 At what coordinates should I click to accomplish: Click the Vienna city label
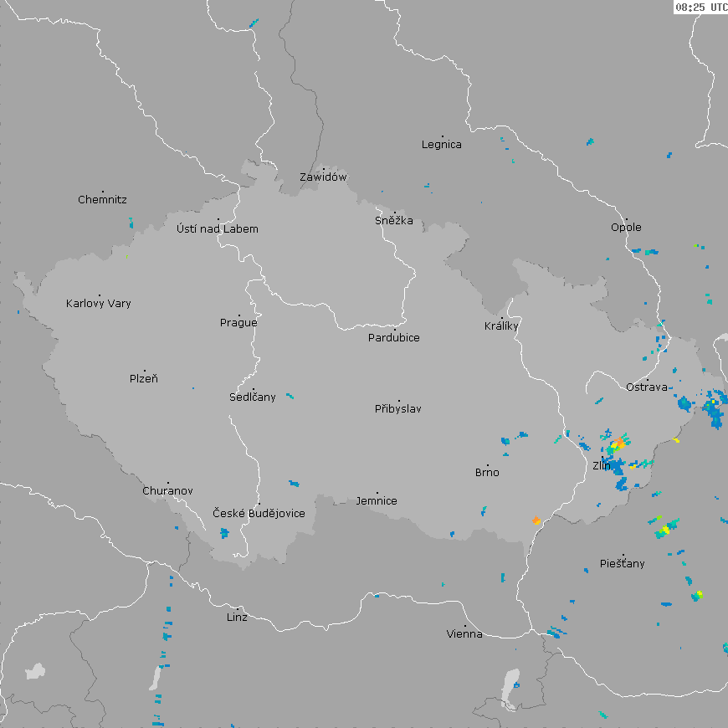coord(464,634)
